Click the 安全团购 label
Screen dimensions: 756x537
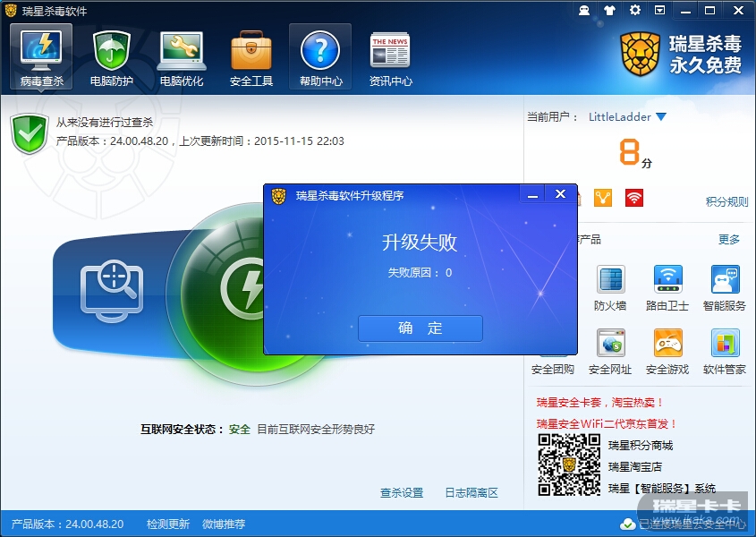pos(553,370)
